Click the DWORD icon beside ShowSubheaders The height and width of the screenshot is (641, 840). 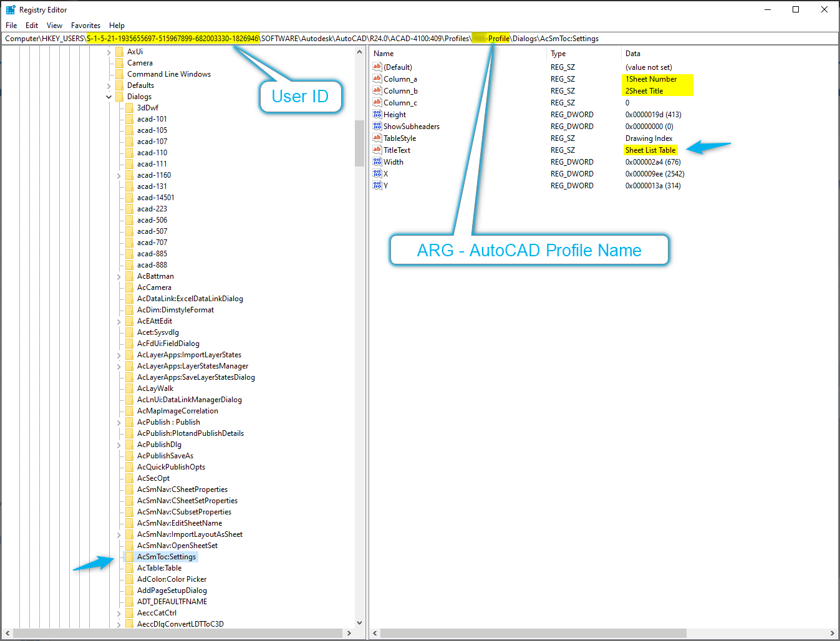click(377, 126)
